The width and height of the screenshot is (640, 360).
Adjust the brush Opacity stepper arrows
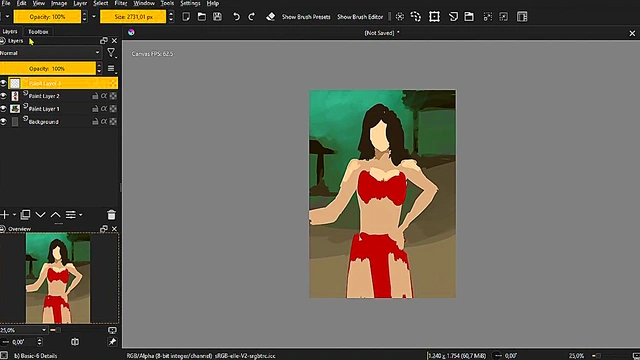84,17
